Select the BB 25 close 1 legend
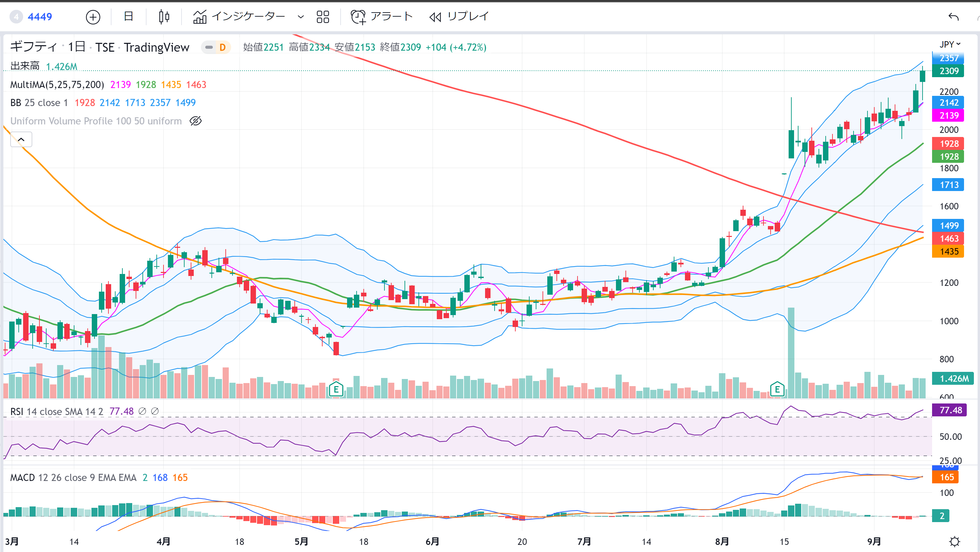 coord(39,103)
